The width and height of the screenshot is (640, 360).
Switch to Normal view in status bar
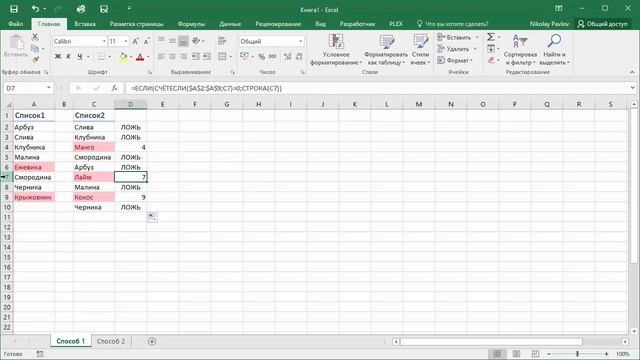[x=497, y=353]
